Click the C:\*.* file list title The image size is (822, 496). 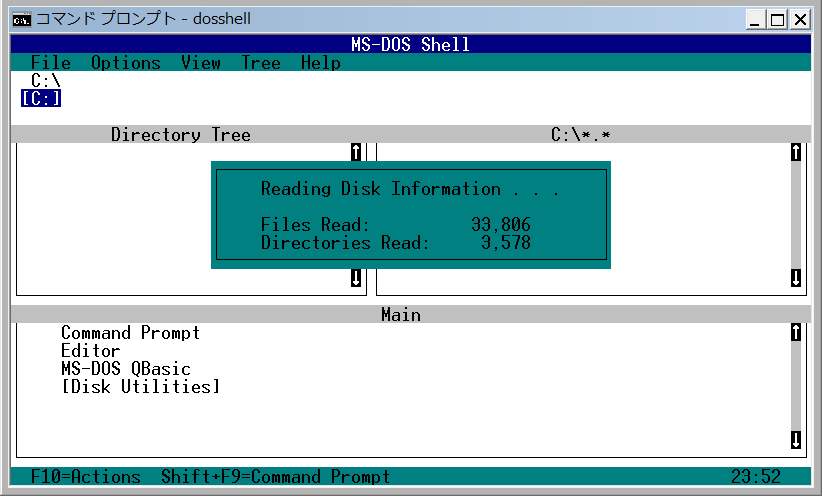pyautogui.click(x=580, y=134)
